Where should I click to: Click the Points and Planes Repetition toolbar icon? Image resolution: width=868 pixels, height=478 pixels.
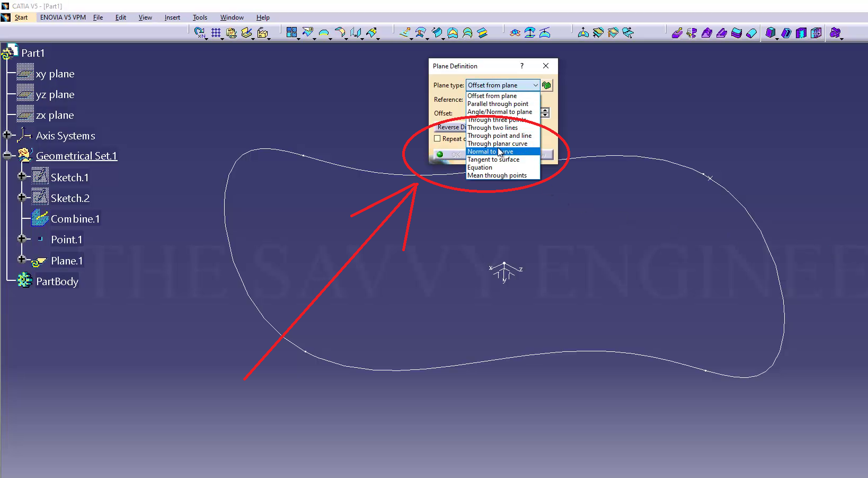[x=200, y=33]
